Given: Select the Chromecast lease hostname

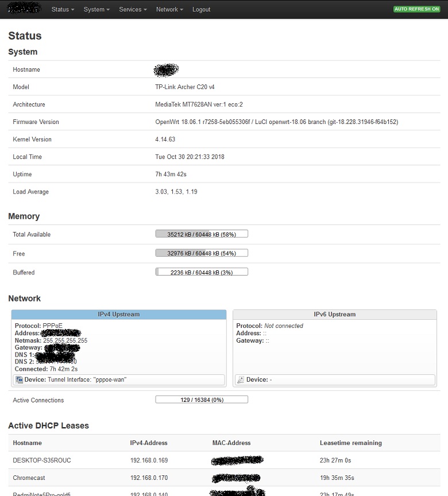Looking at the screenshot, I should tap(29, 478).
